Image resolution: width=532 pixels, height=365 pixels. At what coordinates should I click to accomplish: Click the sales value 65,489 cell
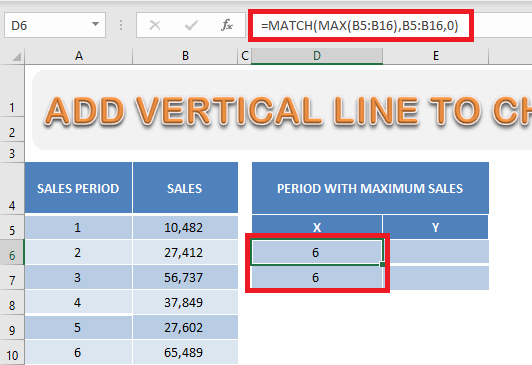click(x=185, y=352)
